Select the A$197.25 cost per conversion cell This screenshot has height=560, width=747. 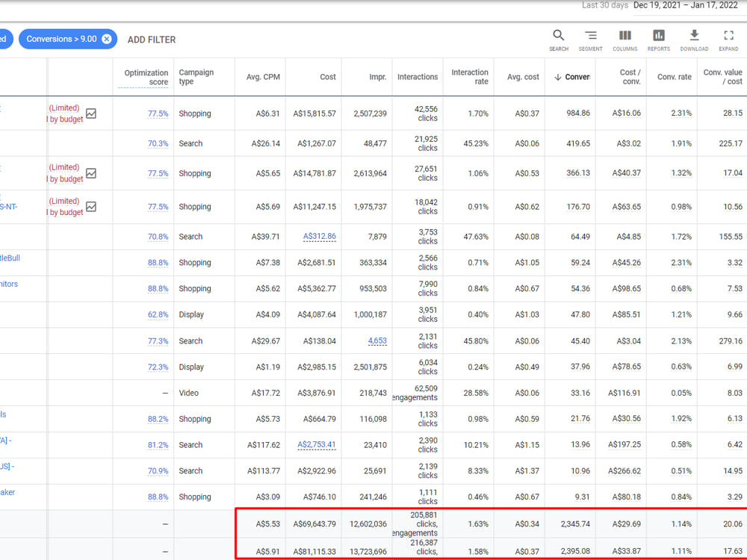pos(624,444)
